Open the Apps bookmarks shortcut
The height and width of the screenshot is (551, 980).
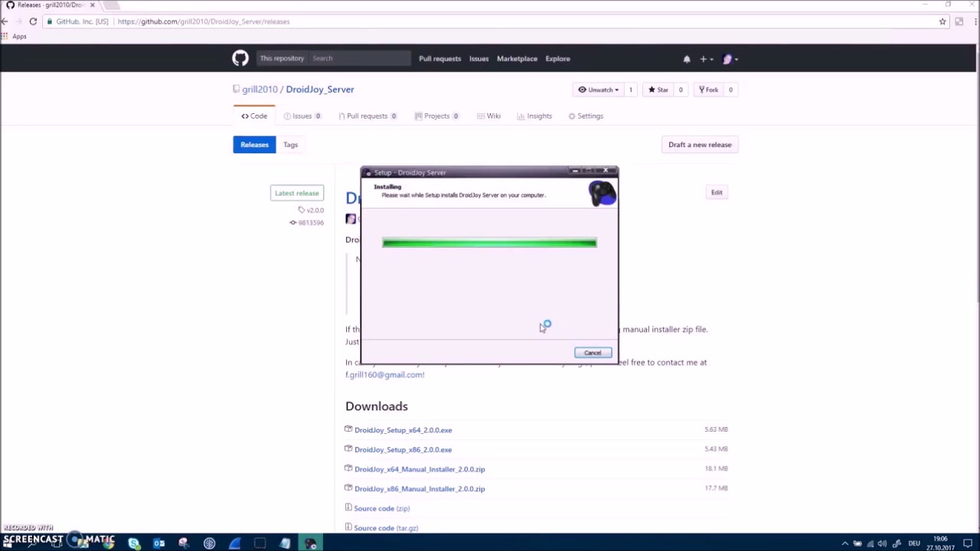pyautogui.click(x=15, y=36)
